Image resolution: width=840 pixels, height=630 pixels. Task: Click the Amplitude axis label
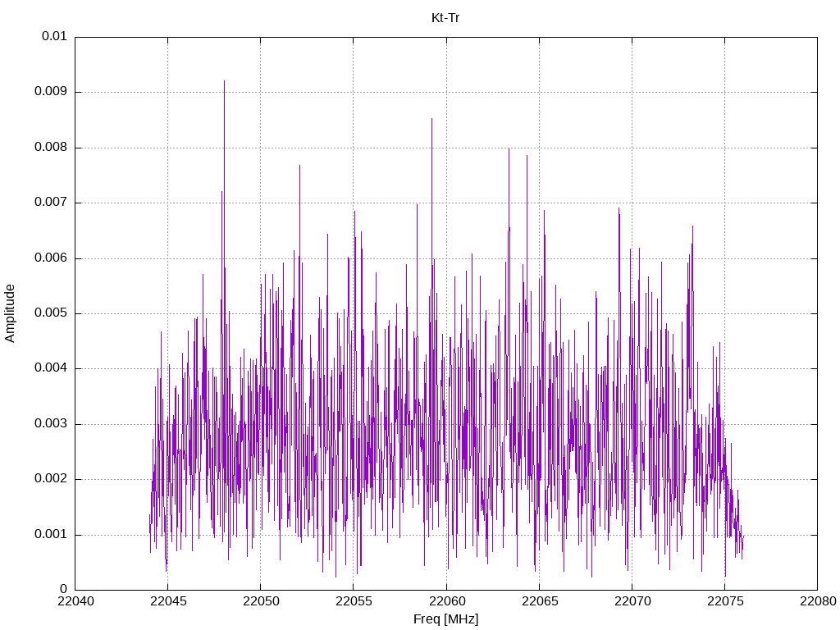pos(10,313)
